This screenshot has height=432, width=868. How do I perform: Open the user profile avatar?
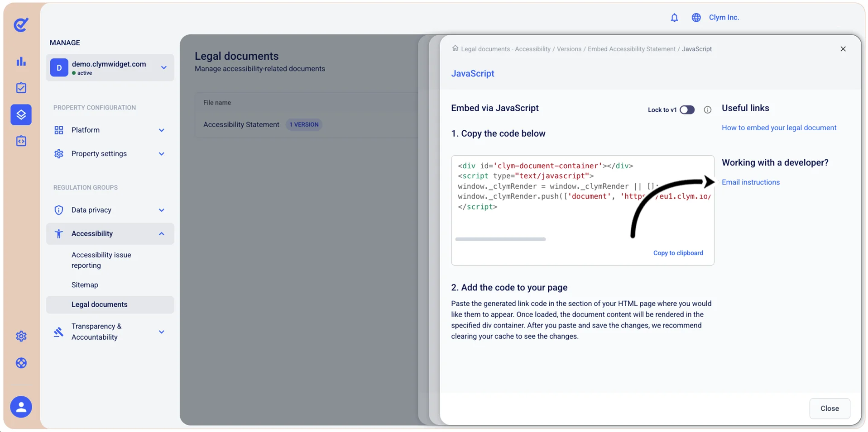click(21, 407)
